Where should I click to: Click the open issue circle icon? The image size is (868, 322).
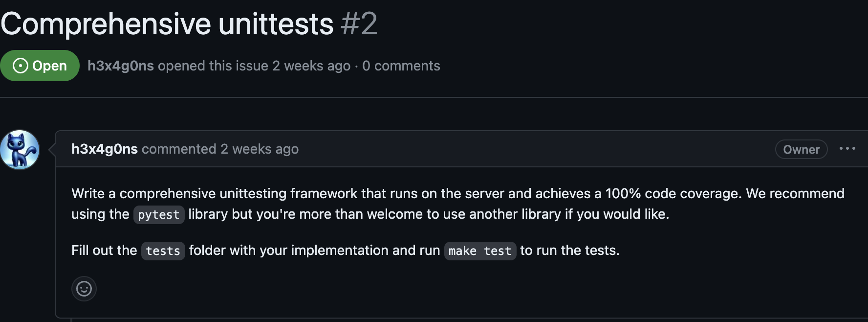coord(20,66)
